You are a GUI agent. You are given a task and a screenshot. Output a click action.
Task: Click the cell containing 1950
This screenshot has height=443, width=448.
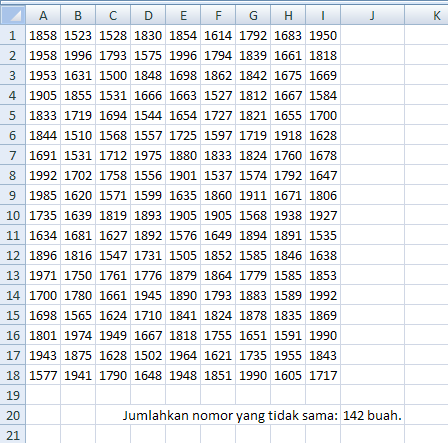[x=323, y=35]
